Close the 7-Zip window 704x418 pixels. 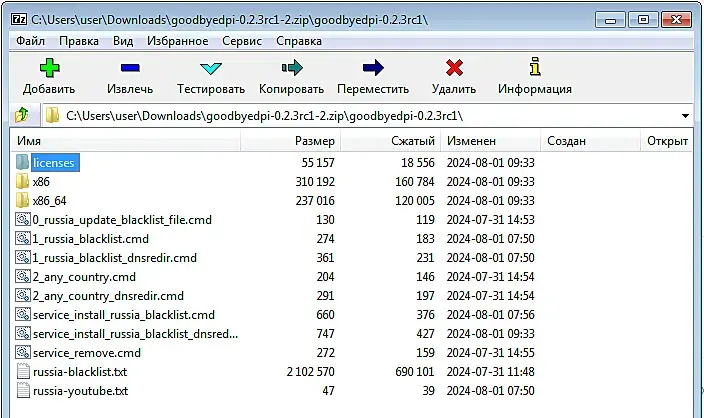point(676,20)
